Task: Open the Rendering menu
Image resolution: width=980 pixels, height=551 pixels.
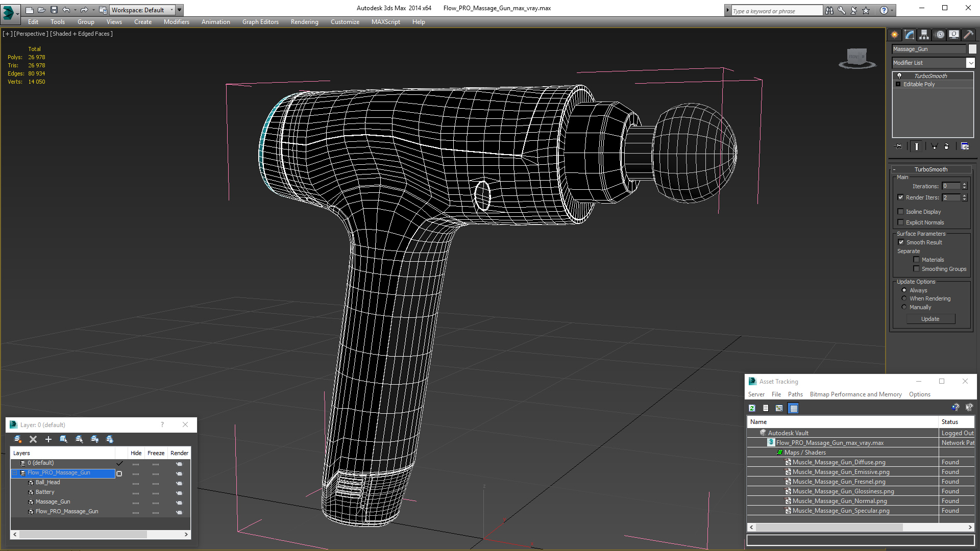Action: click(304, 22)
